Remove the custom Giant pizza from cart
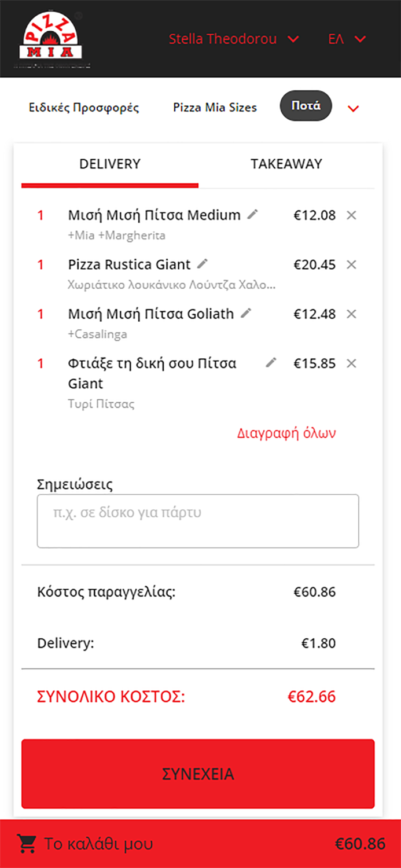Image resolution: width=401 pixels, height=868 pixels. coord(351,364)
